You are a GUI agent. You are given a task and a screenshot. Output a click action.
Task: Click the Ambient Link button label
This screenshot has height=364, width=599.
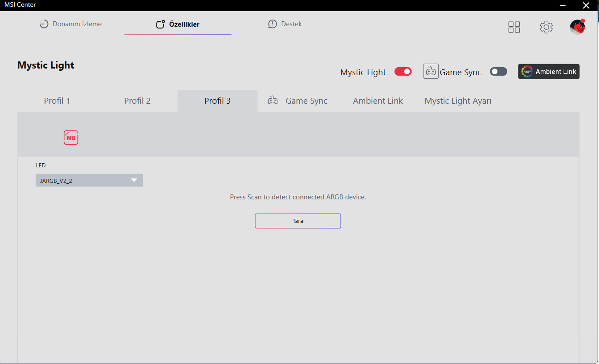[x=556, y=72]
